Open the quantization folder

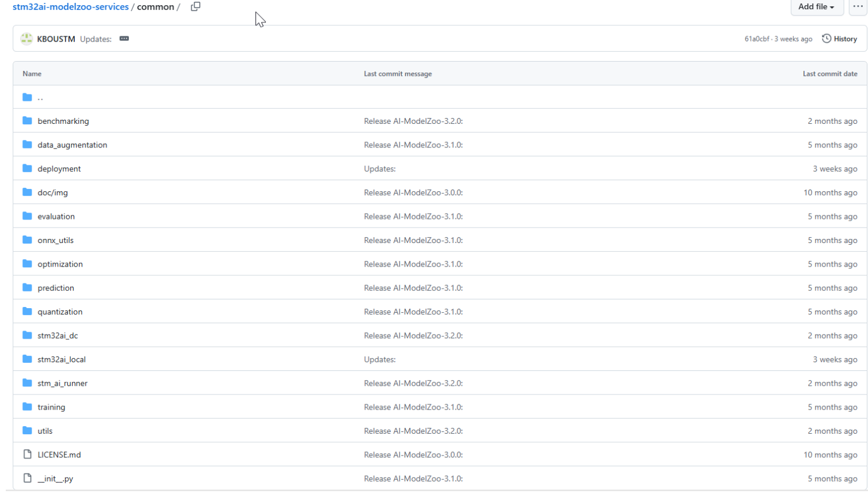60,312
